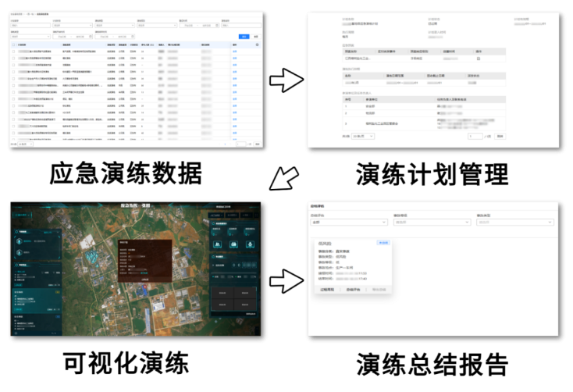Click fullscreen icon at visual drill top right
573x392 pixels.
pos(256,215)
